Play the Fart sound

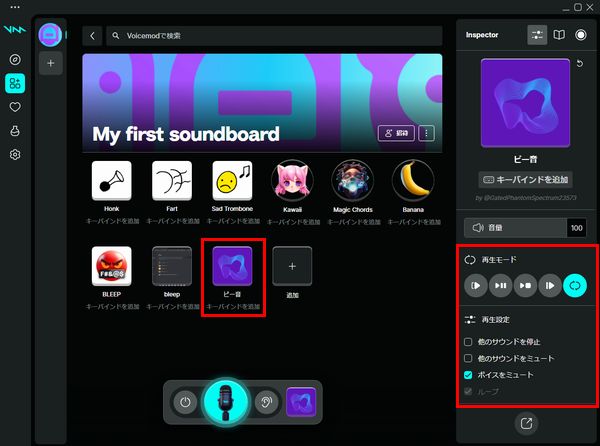pos(172,181)
